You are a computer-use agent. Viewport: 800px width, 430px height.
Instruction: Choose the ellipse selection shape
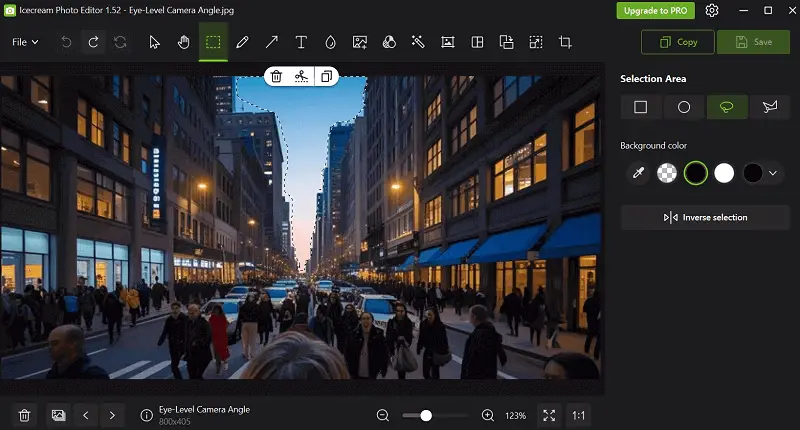click(684, 107)
